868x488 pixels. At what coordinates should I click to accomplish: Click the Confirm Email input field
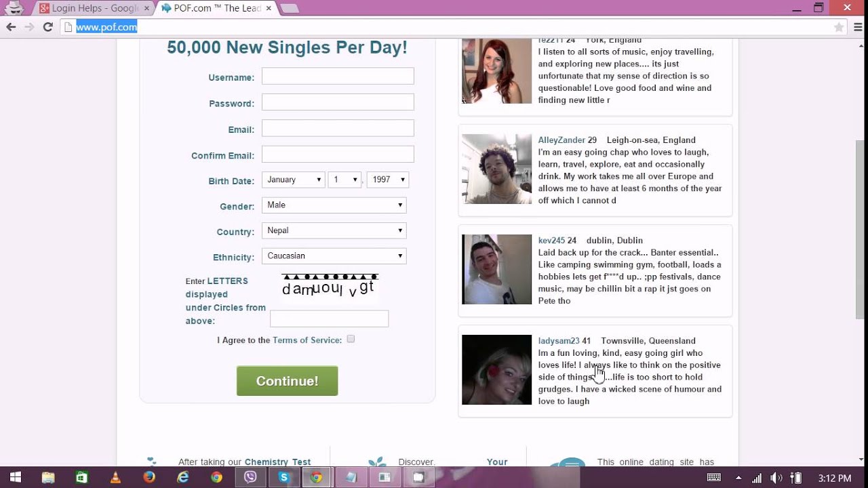point(338,154)
